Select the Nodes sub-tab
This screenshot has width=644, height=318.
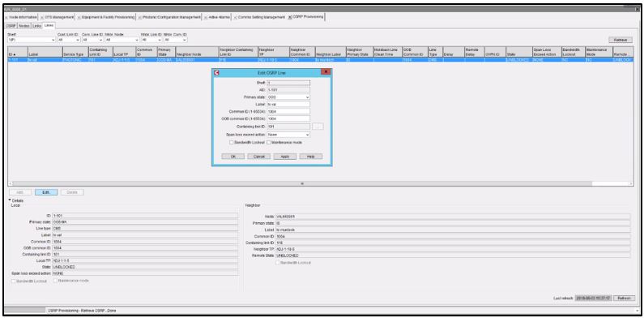(24, 26)
